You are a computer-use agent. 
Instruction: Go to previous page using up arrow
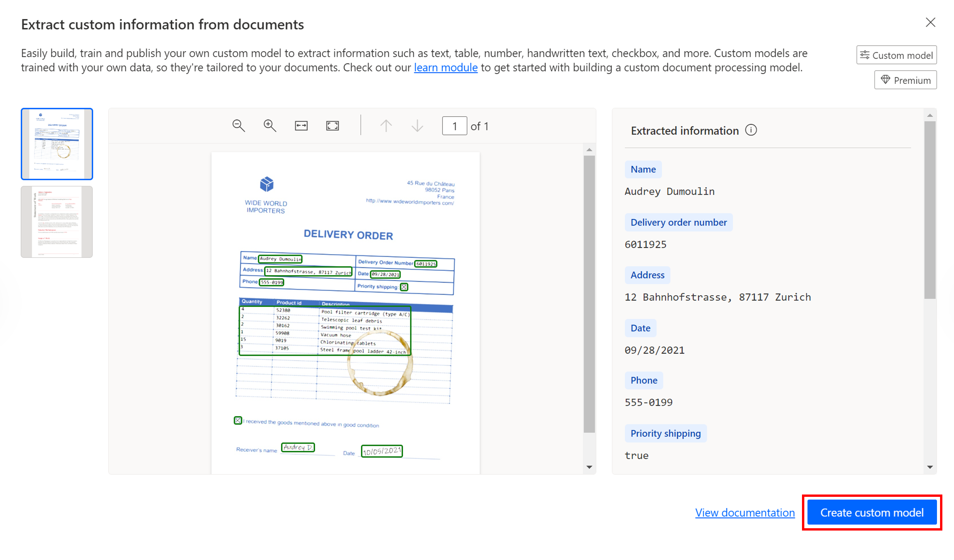[385, 126]
